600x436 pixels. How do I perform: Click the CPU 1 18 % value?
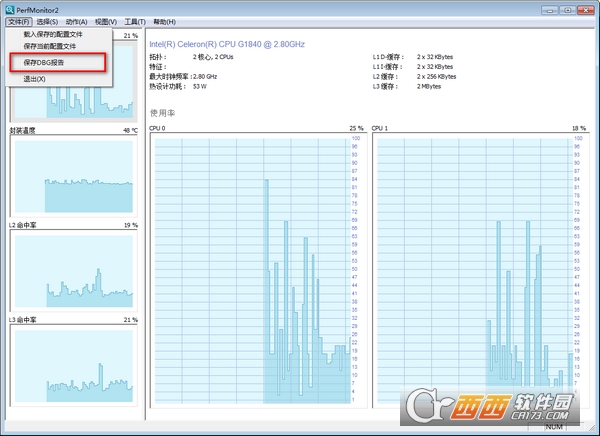tap(579, 128)
